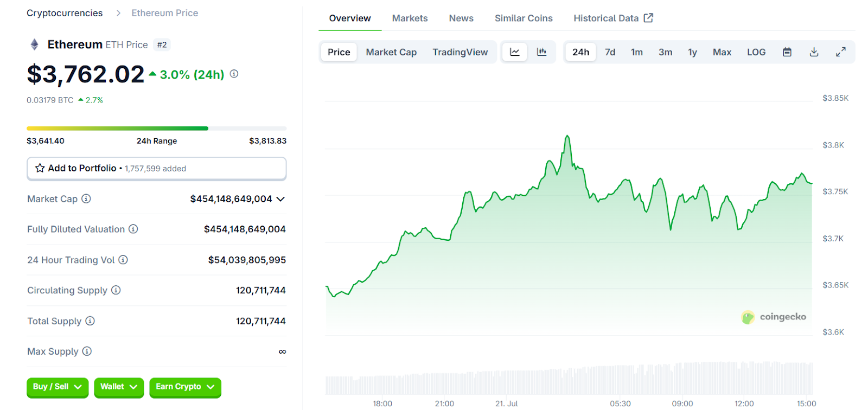Expand the Market Cap details chevron
Screen dimensions: 868x410
[280, 199]
